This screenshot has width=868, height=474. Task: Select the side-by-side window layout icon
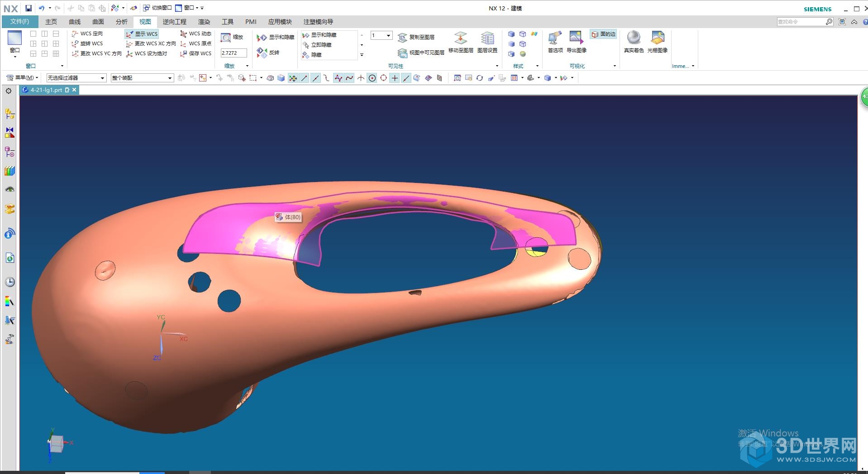tap(44, 34)
